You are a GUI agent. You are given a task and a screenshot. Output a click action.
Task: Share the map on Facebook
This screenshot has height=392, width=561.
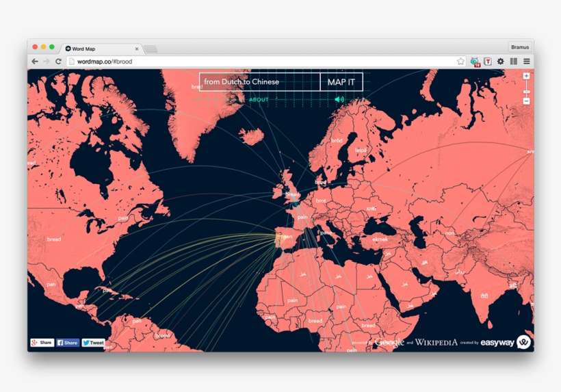(68, 343)
